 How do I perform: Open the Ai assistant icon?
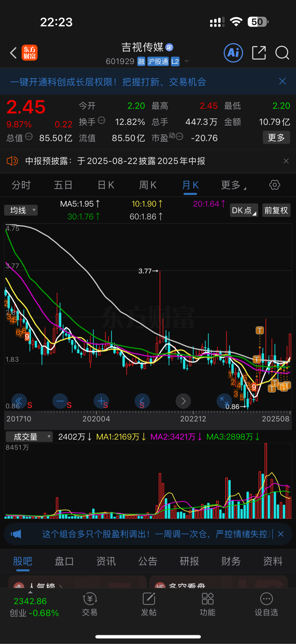point(233,52)
